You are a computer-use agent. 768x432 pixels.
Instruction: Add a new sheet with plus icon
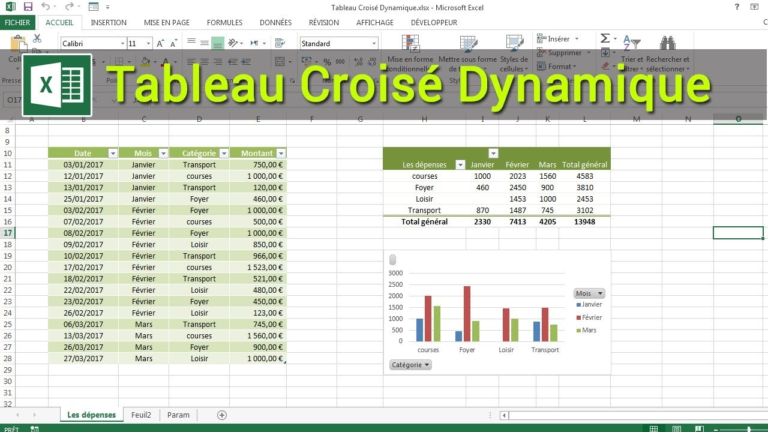coord(222,415)
